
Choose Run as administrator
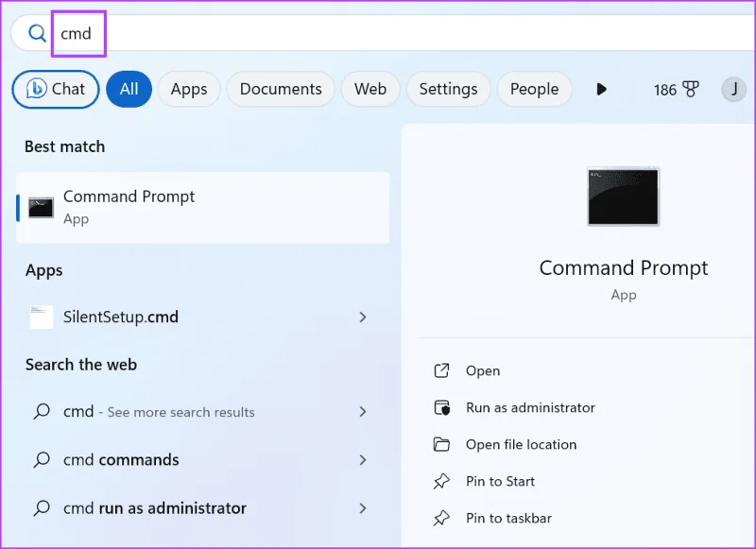[x=530, y=408]
